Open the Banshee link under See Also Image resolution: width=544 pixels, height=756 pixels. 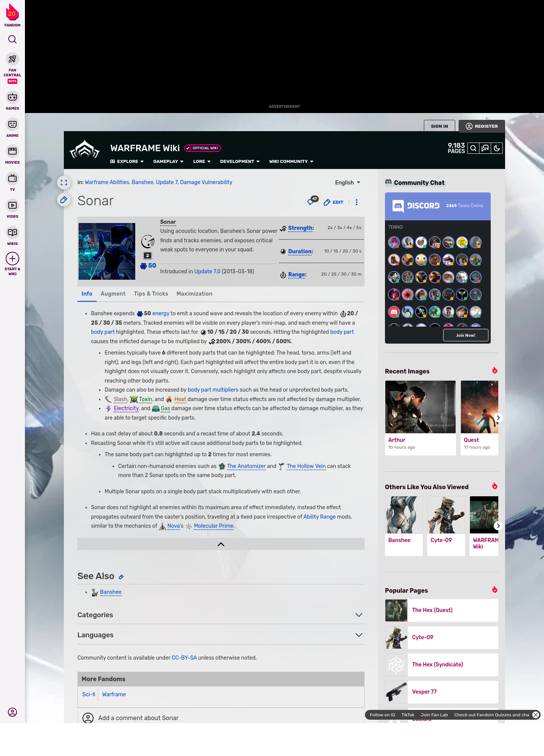coord(111,592)
